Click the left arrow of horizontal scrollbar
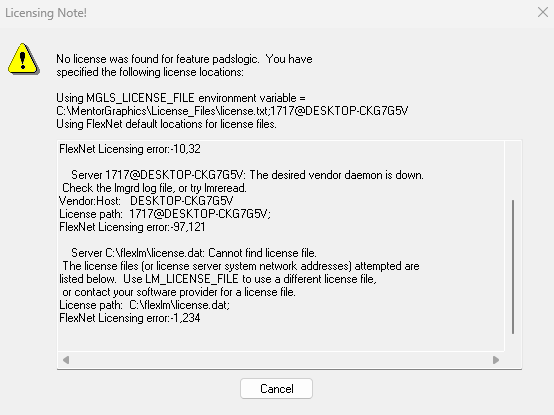Viewport: 554px width, 415px height. pos(66,360)
